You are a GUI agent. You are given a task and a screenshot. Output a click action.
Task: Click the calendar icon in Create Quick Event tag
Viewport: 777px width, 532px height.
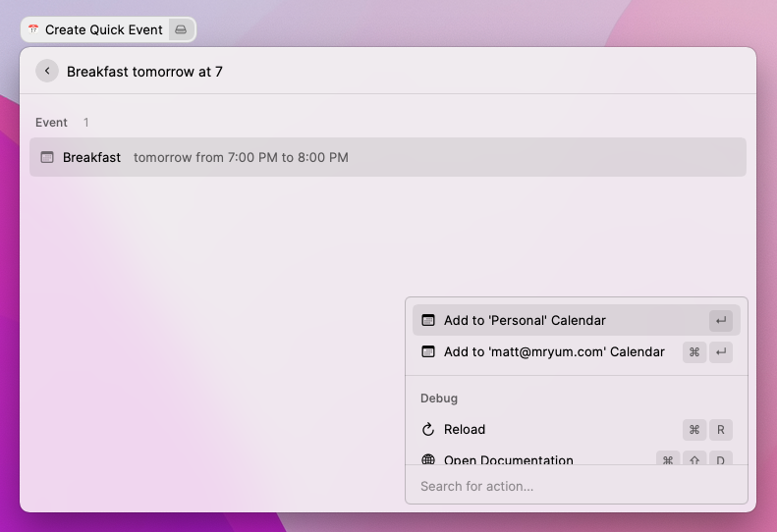click(x=33, y=29)
